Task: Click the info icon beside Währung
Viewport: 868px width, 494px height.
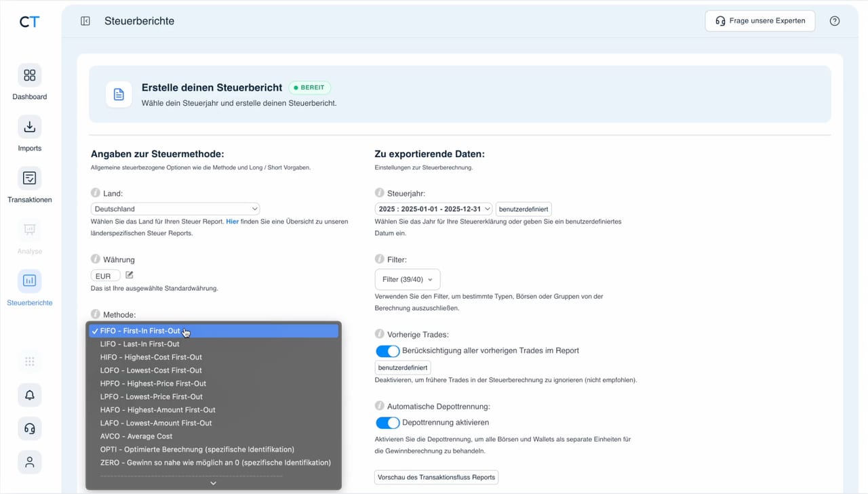Action: tap(96, 260)
